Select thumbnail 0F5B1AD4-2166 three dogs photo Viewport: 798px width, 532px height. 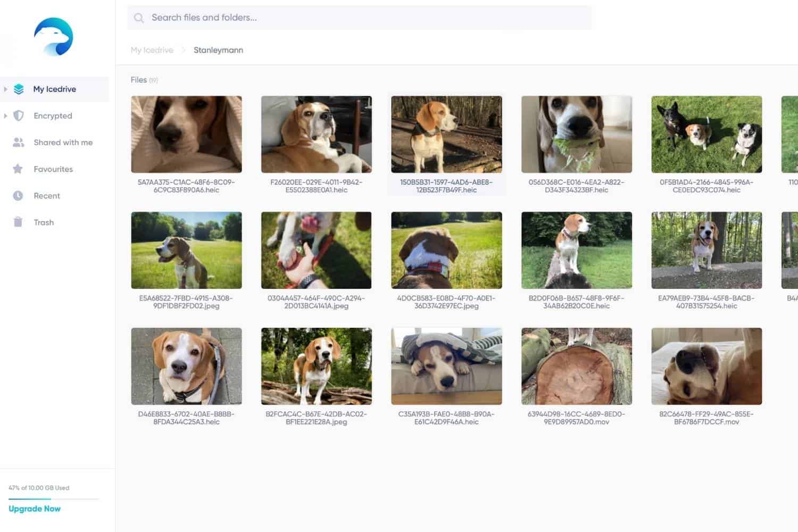(706, 134)
